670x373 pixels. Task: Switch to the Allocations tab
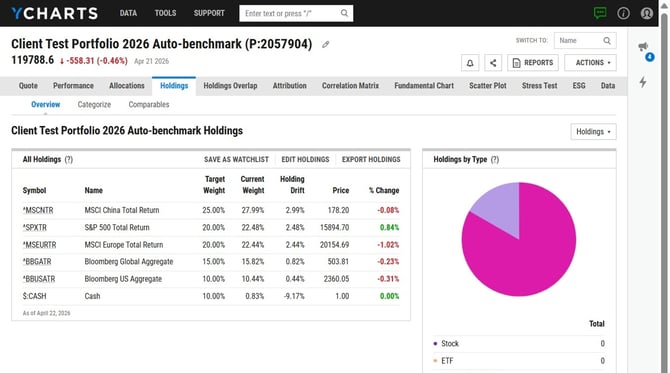(x=127, y=86)
